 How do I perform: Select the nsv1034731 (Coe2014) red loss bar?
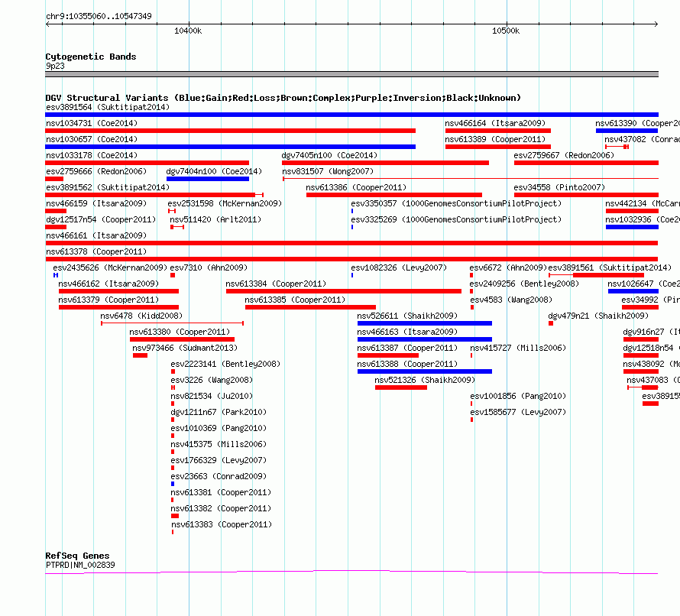(x=230, y=131)
